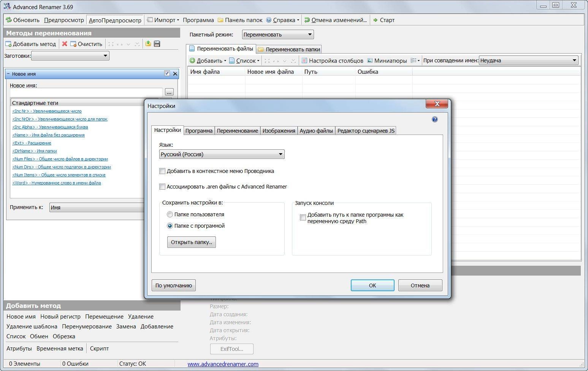Add the Временная метка method
The width and height of the screenshot is (588, 371).
click(x=60, y=349)
